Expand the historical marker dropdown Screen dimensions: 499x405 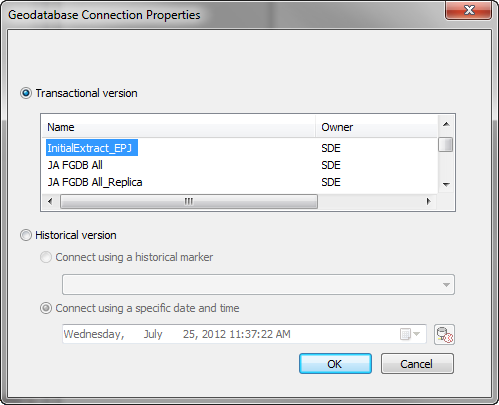[446, 285]
